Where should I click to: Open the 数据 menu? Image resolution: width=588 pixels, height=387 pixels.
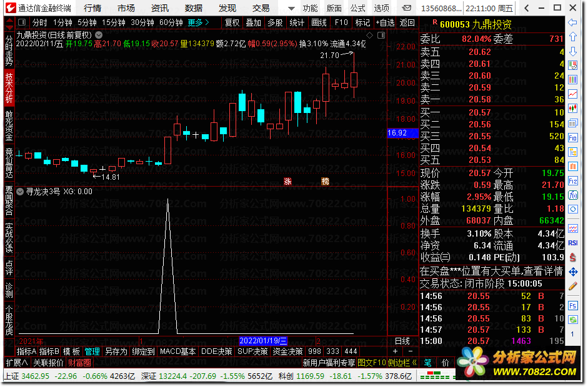[x=194, y=8]
